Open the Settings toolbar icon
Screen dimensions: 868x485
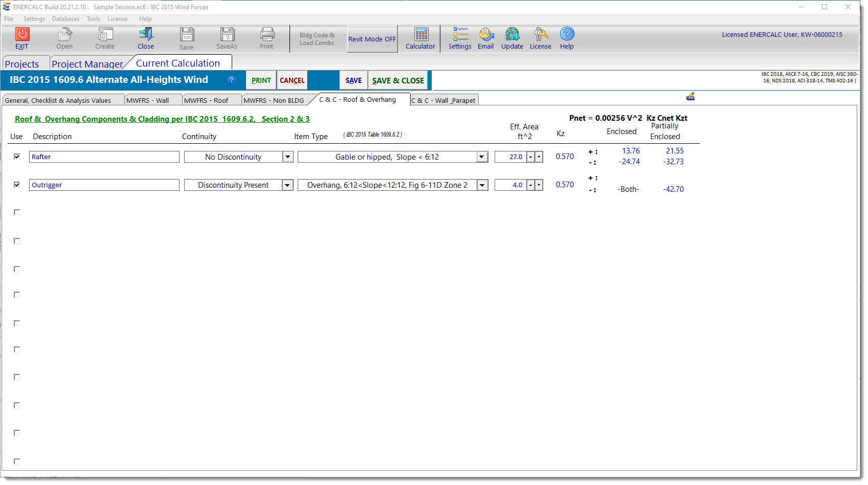460,34
